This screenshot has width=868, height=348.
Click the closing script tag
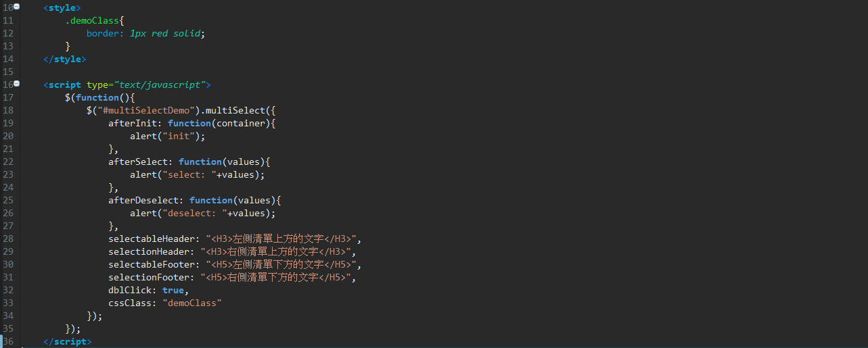pyautogui.click(x=68, y=341)
